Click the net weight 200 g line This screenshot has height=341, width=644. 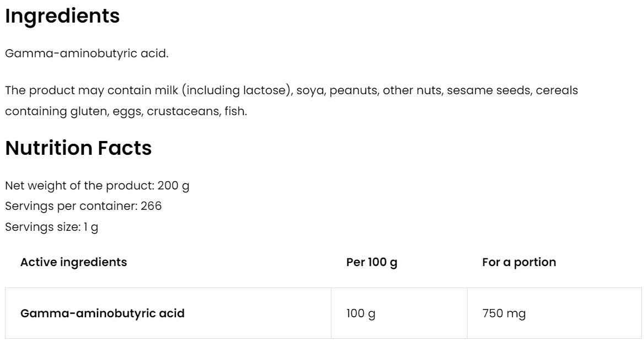[x=97, y=186]
